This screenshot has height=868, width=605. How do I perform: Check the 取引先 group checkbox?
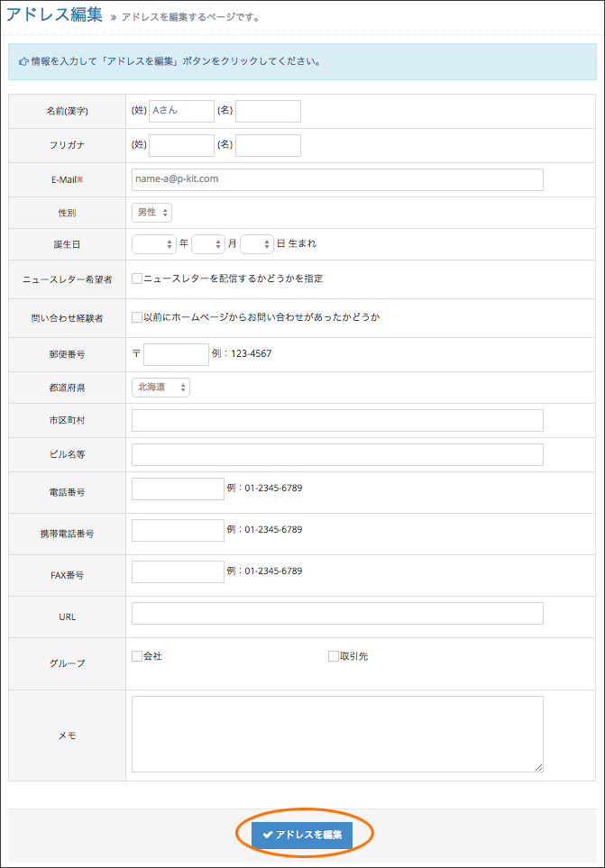[x=334, y=656]
